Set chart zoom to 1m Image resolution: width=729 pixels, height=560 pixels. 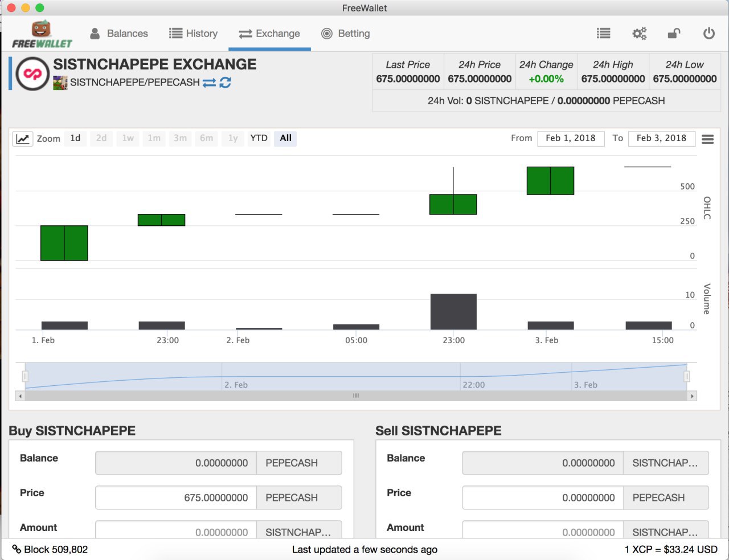tap(154, 138)
